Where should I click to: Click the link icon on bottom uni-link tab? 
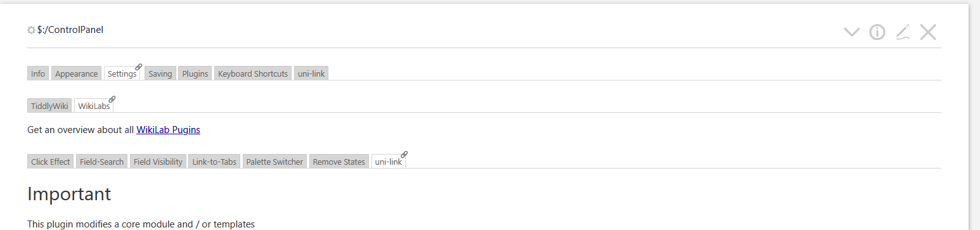pyautogui.click(x=404, y=154)
